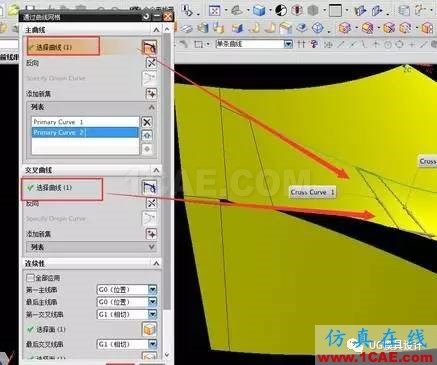This screenshot has width=437, height=365.
Task: Remove the selected primary curve with the X button
Action: click(147, 122)
